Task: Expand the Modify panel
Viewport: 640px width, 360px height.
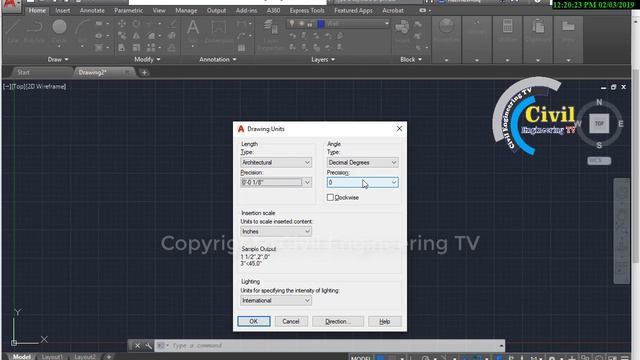Action: 147,60
